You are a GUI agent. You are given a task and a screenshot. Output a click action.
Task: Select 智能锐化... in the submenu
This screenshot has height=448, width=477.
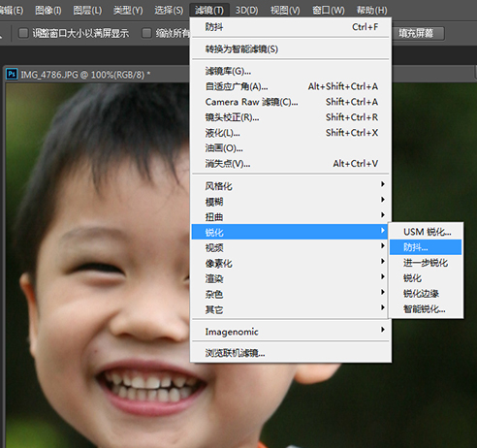(x=426, y=309)
